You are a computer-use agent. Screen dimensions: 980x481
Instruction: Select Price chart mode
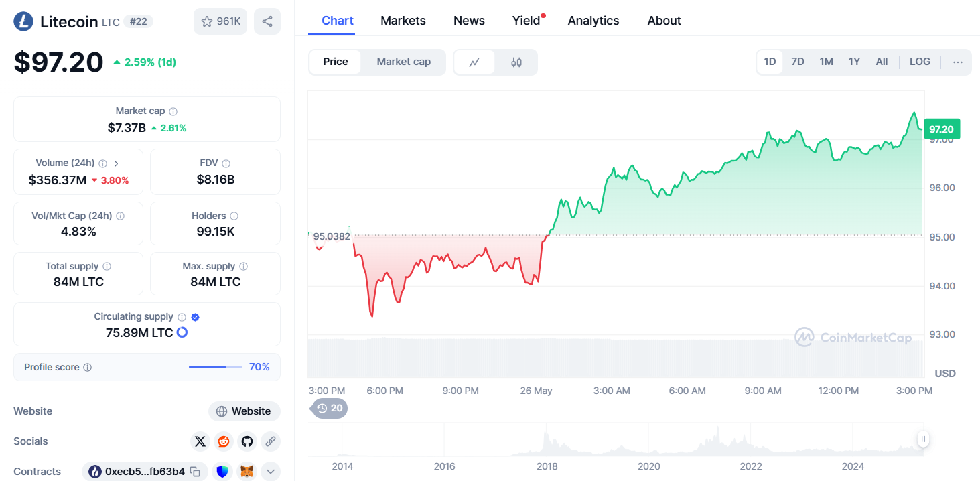pyautogui.click(x=336, y=62)
